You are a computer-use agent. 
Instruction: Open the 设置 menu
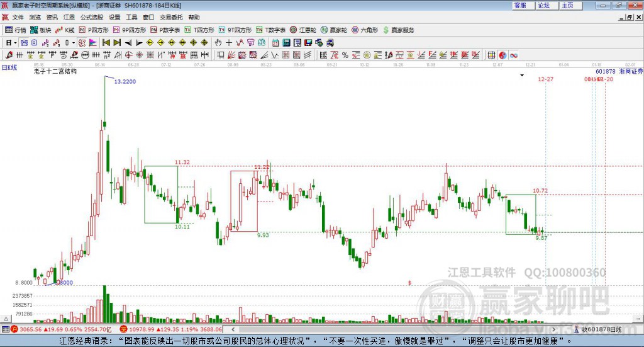(x=114, y=17)
